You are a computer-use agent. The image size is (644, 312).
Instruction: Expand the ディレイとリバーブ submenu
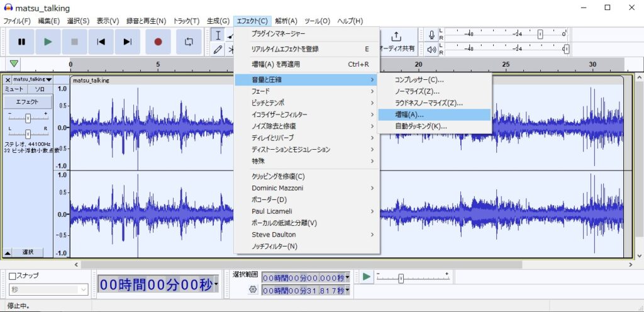pos(307,138)
